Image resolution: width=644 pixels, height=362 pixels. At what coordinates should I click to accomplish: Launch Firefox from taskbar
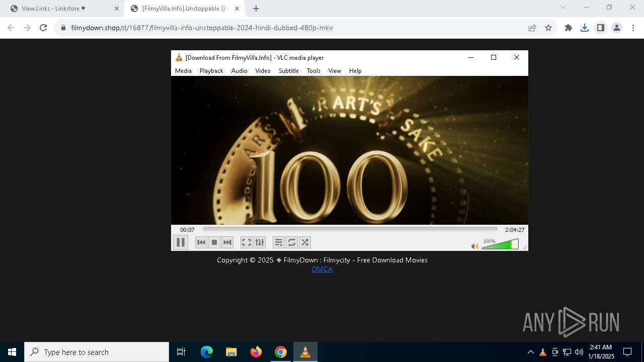[256, 352]
